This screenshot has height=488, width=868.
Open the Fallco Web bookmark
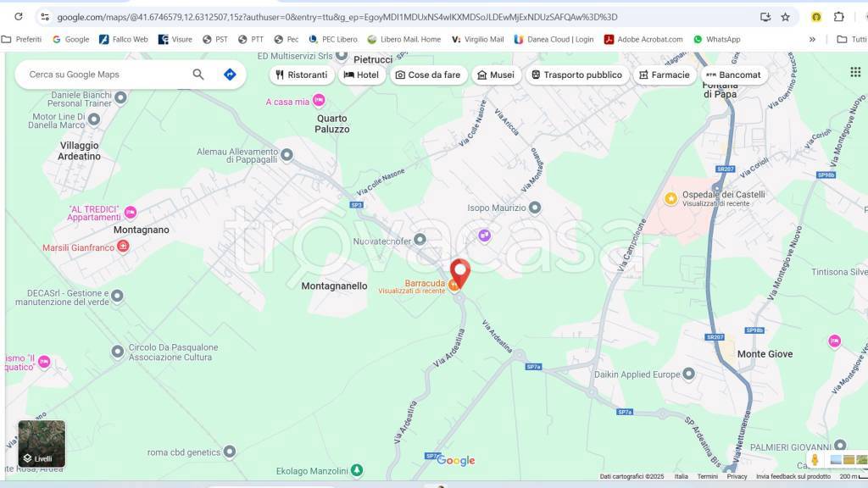point(123,39)
